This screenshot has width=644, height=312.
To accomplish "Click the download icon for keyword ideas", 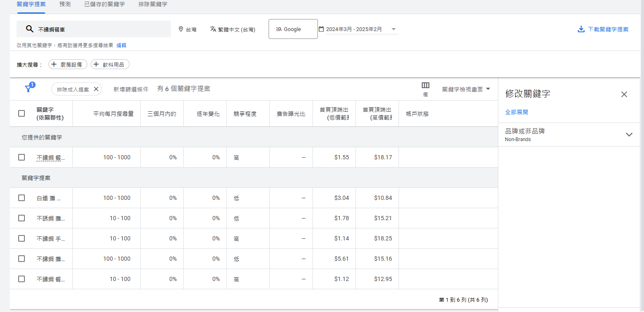I will pyautogui.click(x=581, y=29).
